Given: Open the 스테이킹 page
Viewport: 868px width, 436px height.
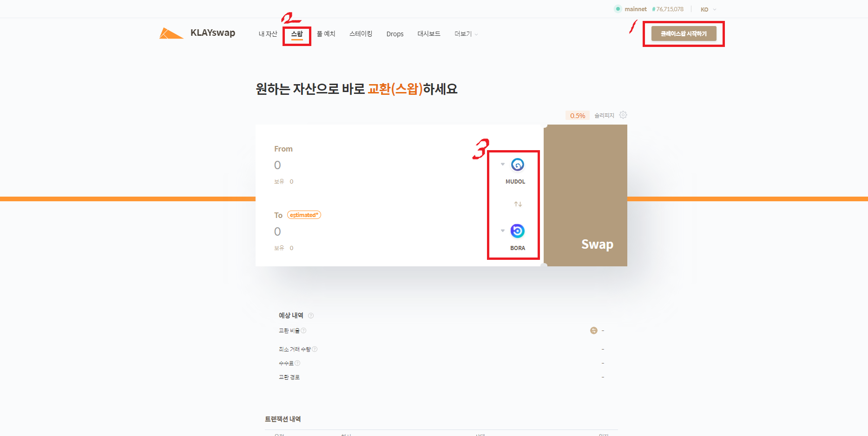Looking at the screenshot, I should [x=361, y=34].
